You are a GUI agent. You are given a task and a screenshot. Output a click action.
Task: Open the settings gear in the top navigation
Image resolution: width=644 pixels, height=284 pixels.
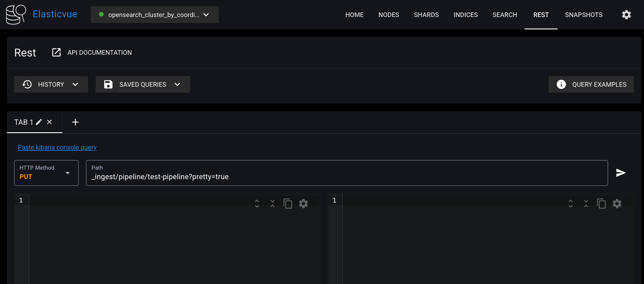[x=626, y=15]
